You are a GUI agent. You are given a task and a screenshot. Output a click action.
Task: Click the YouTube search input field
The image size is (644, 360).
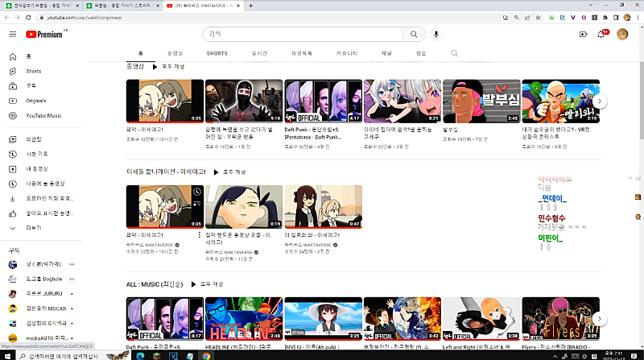[303, 34]
